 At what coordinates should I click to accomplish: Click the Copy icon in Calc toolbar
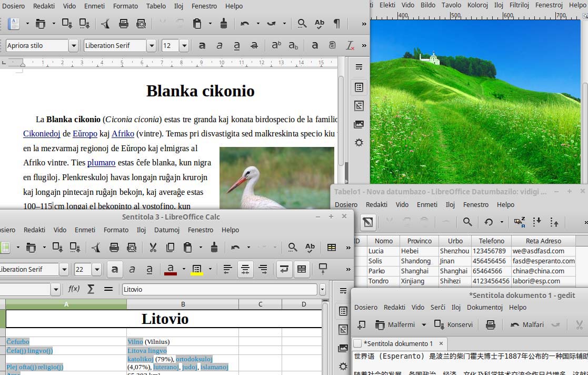coord(170,248)
